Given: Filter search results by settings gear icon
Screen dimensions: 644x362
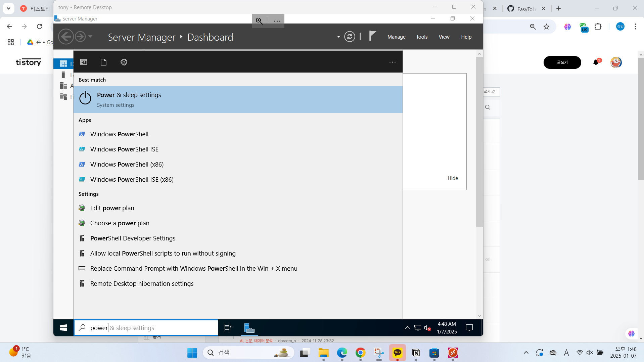Looking at the screenshot, I should click(x=124, y=62).
